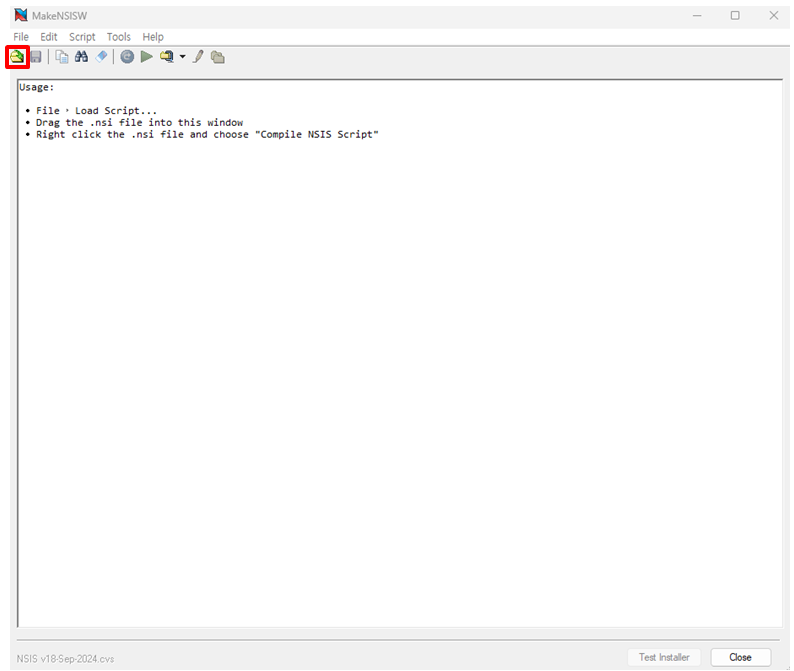
Task: Open the Browse Script folder icon
Action: click(218, 57)
